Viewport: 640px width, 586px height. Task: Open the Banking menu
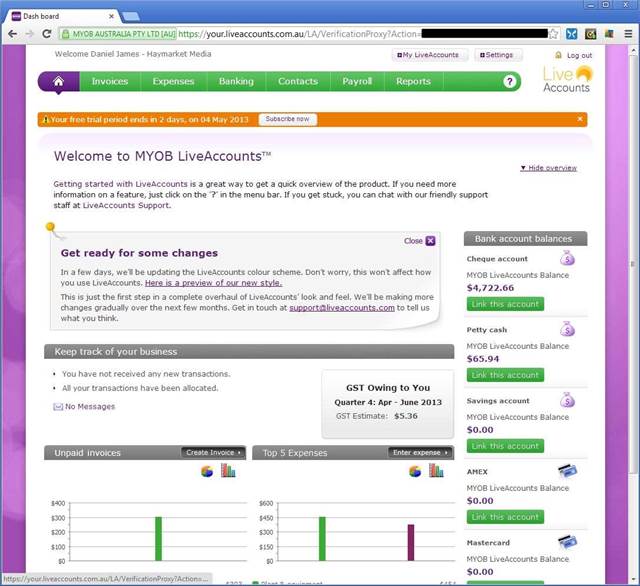click(x=236, y=81)
